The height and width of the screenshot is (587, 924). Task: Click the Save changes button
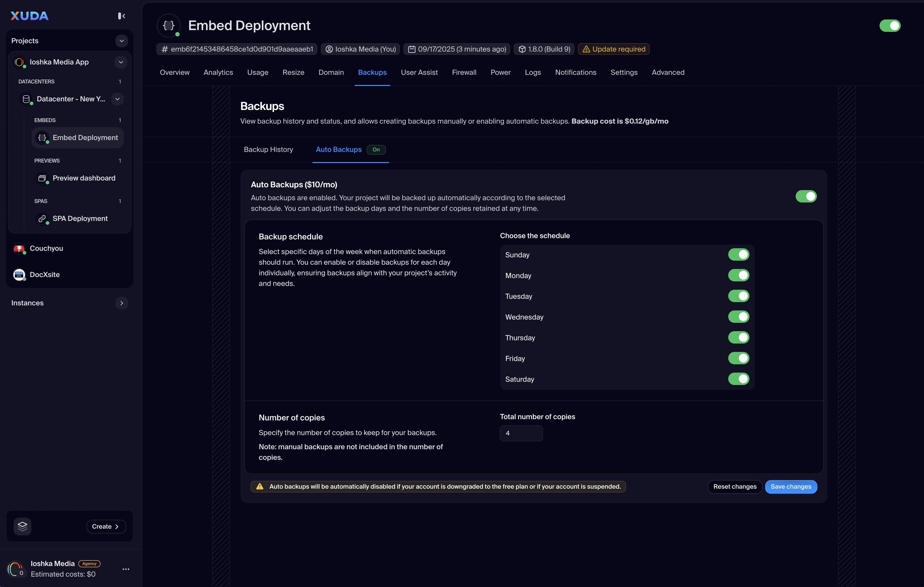790,486
